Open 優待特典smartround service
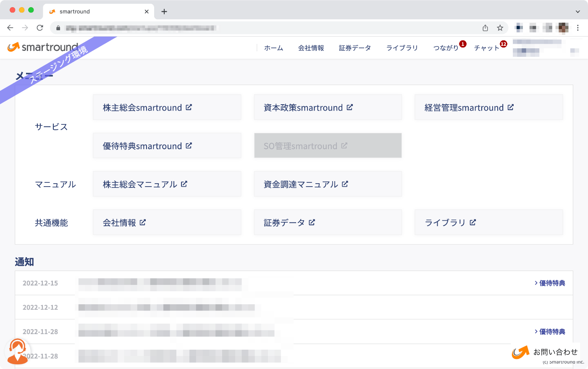The height and width of the screenshot is (369, 588). click(167, 145)
